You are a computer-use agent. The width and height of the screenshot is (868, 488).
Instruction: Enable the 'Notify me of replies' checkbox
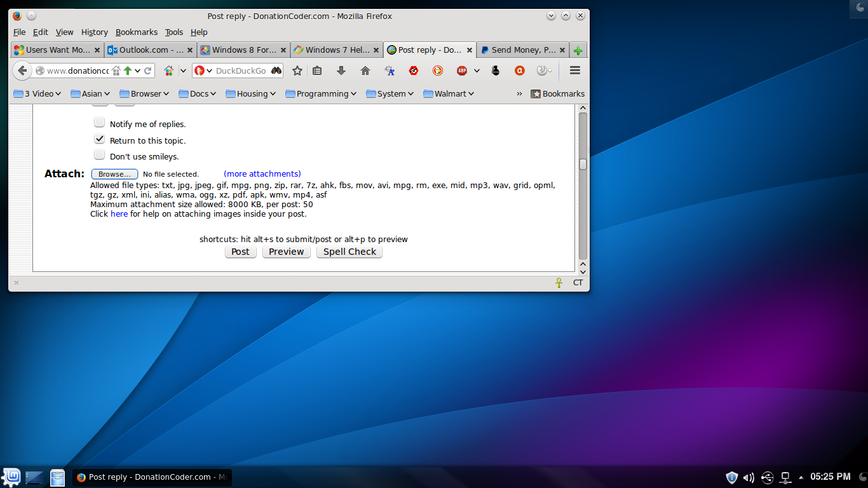(x=99, y=122)
